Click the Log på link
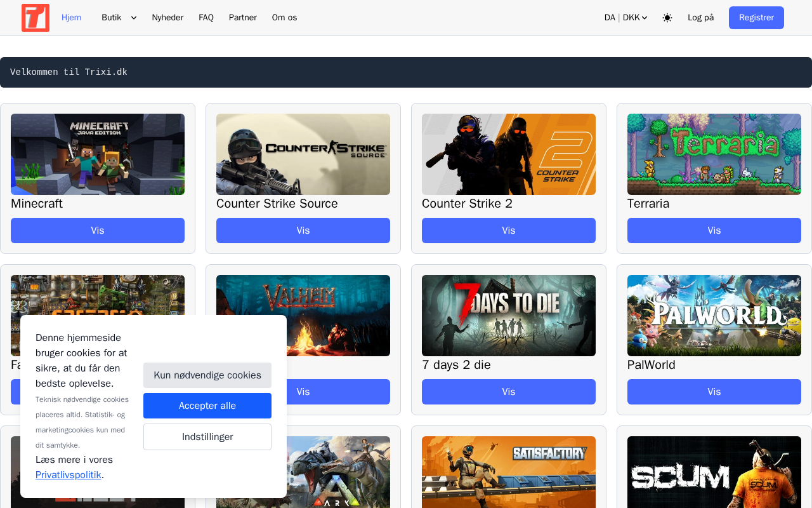 point(700,18)
